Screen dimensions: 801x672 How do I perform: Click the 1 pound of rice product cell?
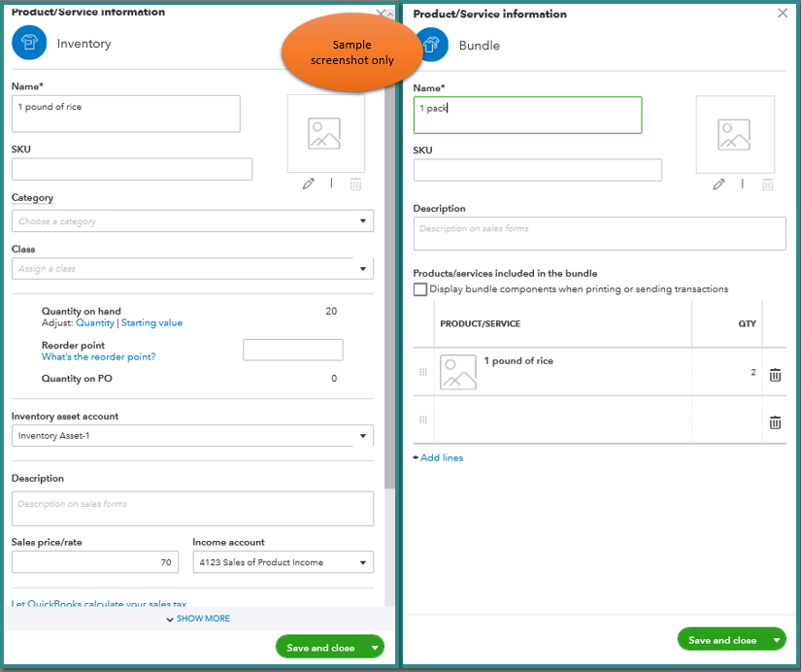click(x=563, y=372)
